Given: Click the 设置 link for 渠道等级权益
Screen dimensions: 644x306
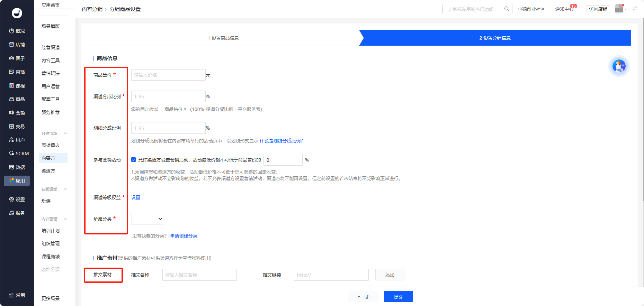Looking at the screenshot, I should 136,197.
